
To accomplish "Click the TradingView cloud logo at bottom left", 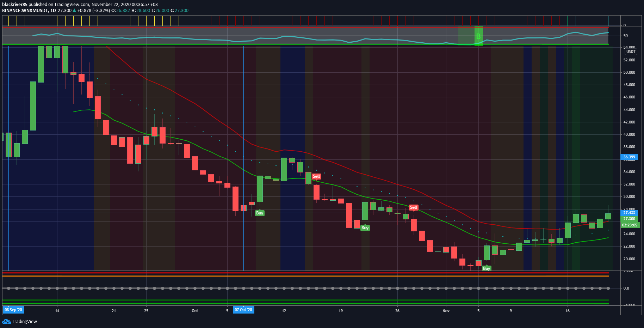I will [x=6, y=321].
